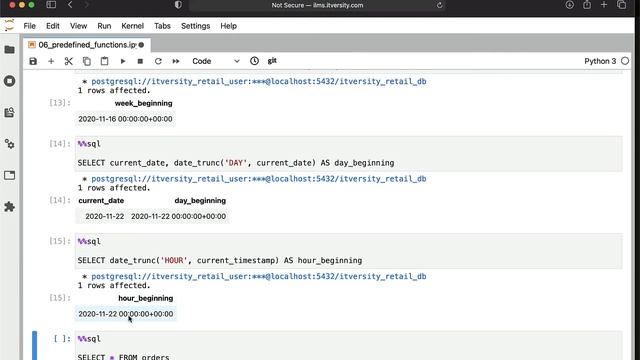Open the Run menu

click(x=104, y=26)
